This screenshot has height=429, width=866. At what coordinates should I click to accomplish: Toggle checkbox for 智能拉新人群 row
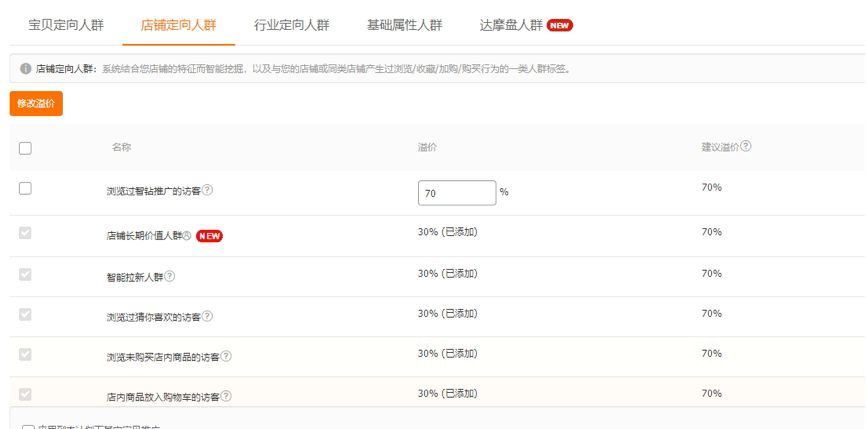click(x=26, y=274)
